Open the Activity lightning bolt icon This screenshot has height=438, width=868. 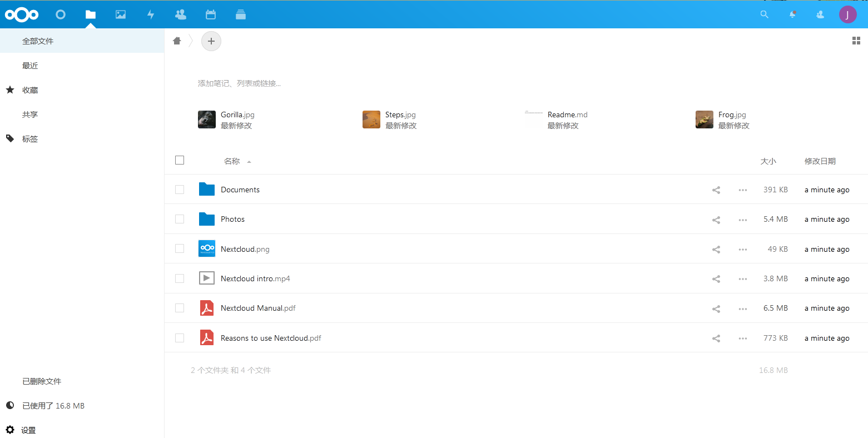(151, 15)
